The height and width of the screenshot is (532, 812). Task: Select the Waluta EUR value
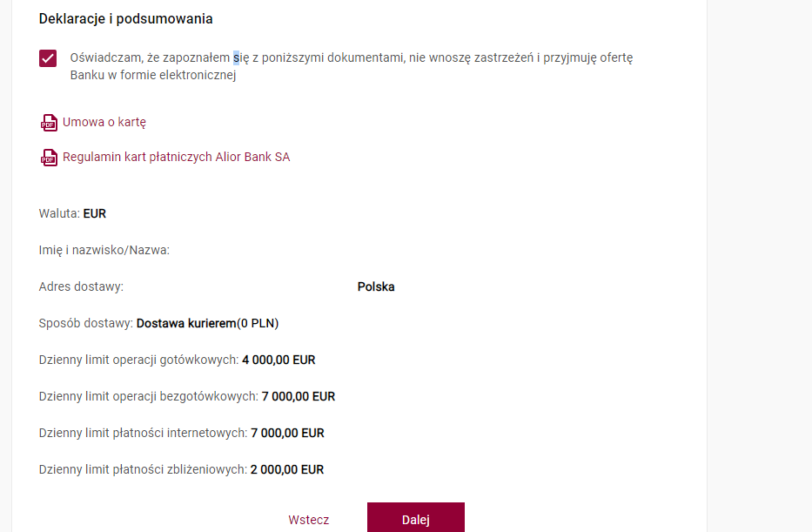95,214
